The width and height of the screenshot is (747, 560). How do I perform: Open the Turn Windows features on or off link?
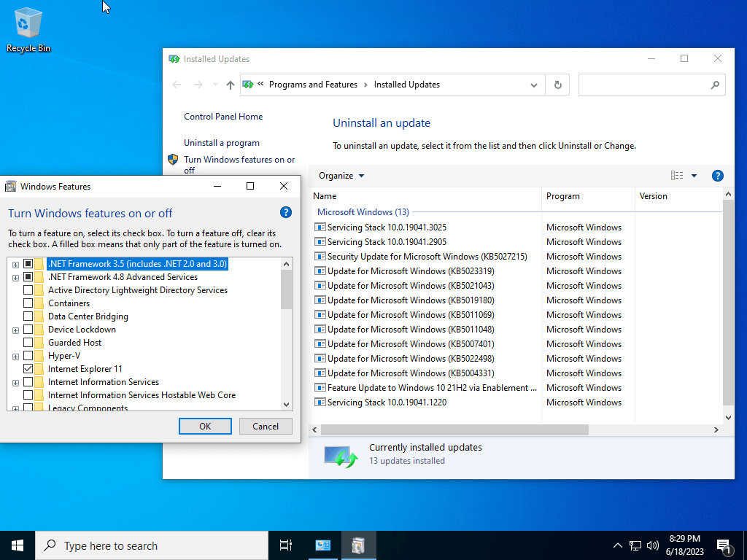point(239,165)
